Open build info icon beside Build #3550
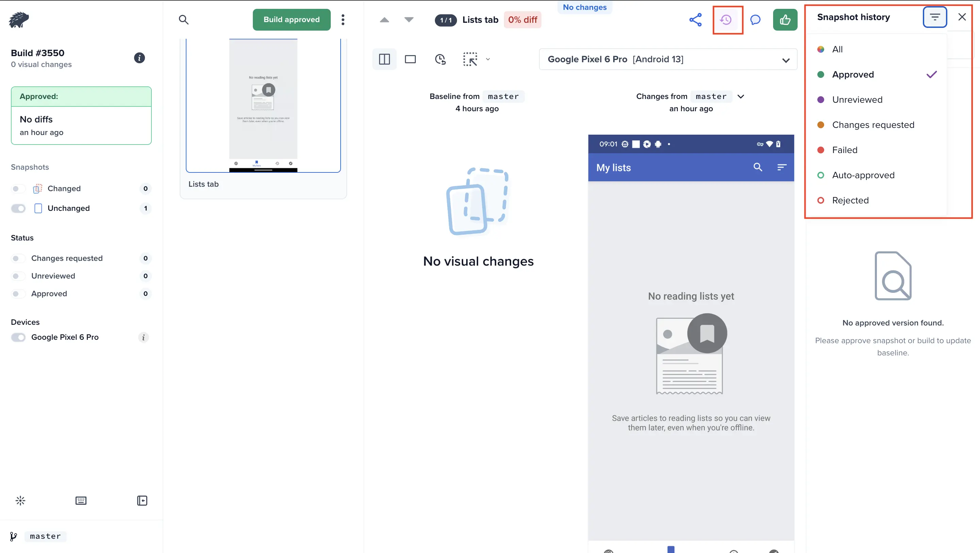Screen dimensions: 980x553 click(139, 58)
